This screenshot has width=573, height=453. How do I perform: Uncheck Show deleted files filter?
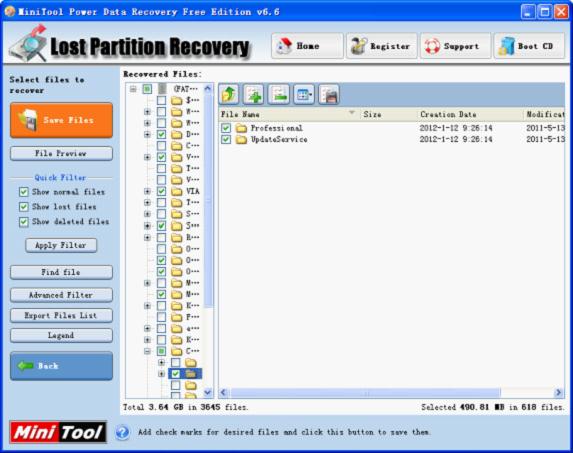coord(24,222)
